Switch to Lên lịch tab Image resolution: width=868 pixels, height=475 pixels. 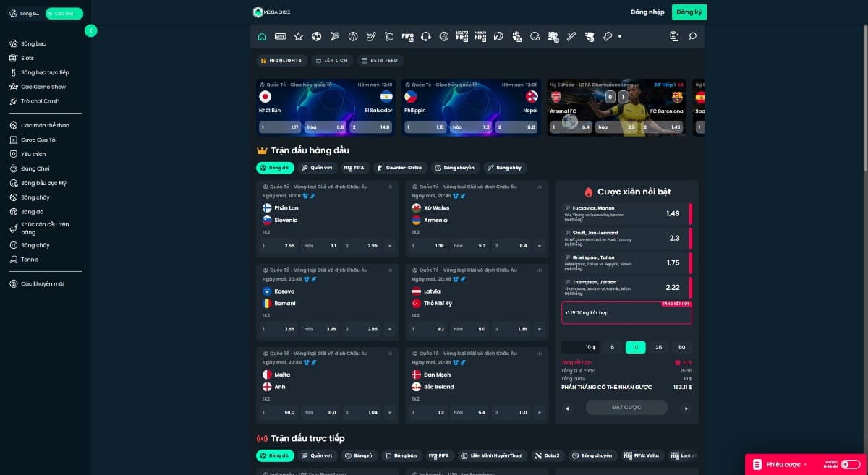pos(332,61)
